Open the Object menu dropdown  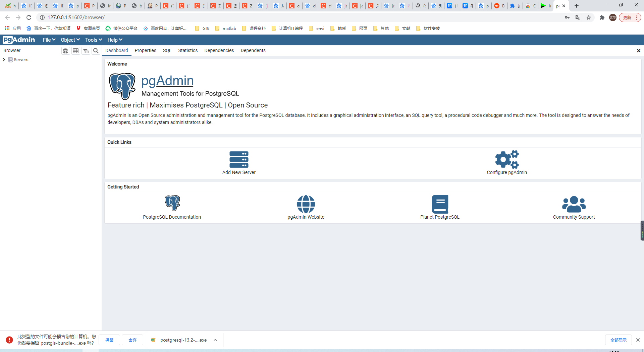pyautogui.click(x=70, y=40)
